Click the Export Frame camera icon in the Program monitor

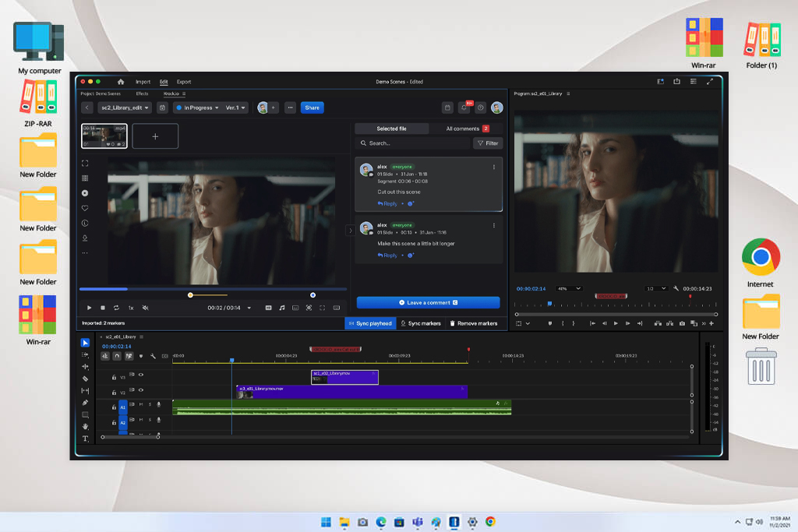click(x=682, y=323)
